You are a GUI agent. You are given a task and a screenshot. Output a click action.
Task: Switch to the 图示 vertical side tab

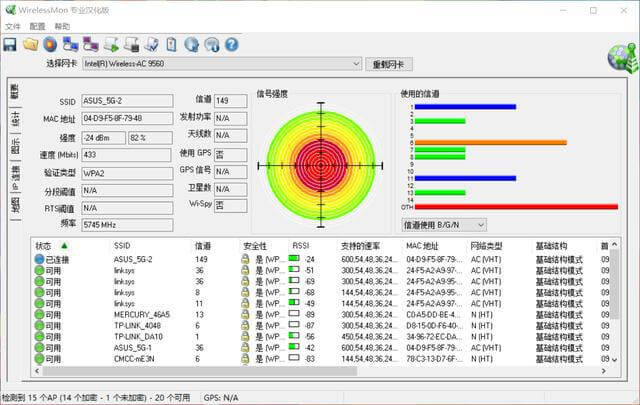coord(16,147)
